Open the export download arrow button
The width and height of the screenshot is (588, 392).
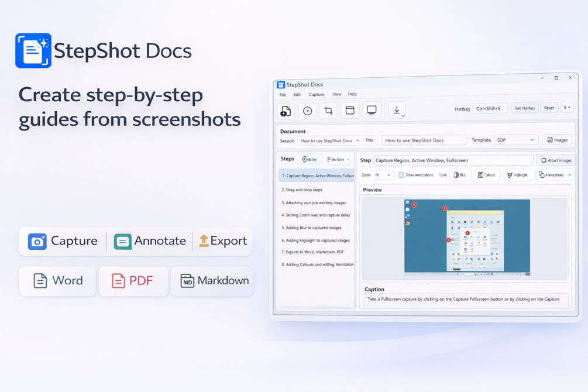pyautogui.click(x=397, y=110)
